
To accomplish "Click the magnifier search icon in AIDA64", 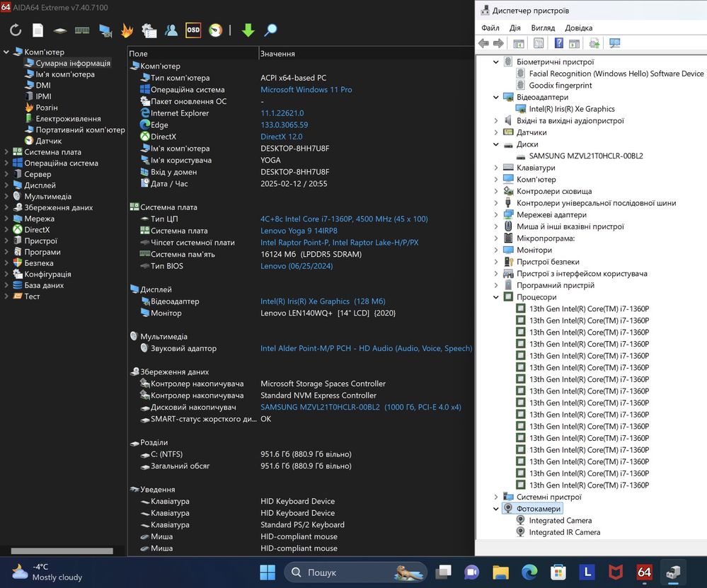I will (270, 30).
